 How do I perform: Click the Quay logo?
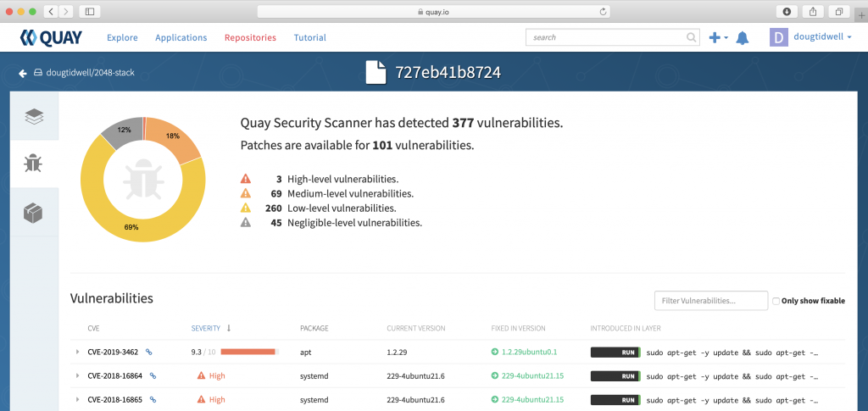51,38
